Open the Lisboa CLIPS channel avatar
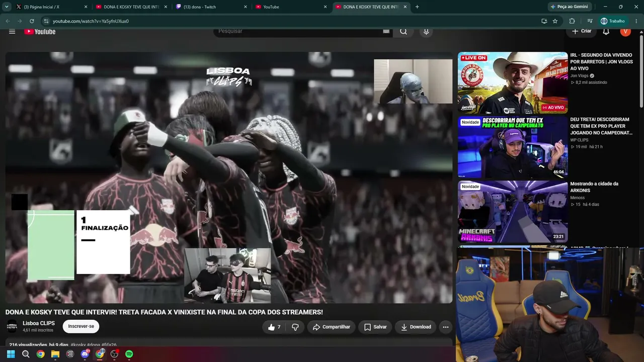 click(12, 326)
